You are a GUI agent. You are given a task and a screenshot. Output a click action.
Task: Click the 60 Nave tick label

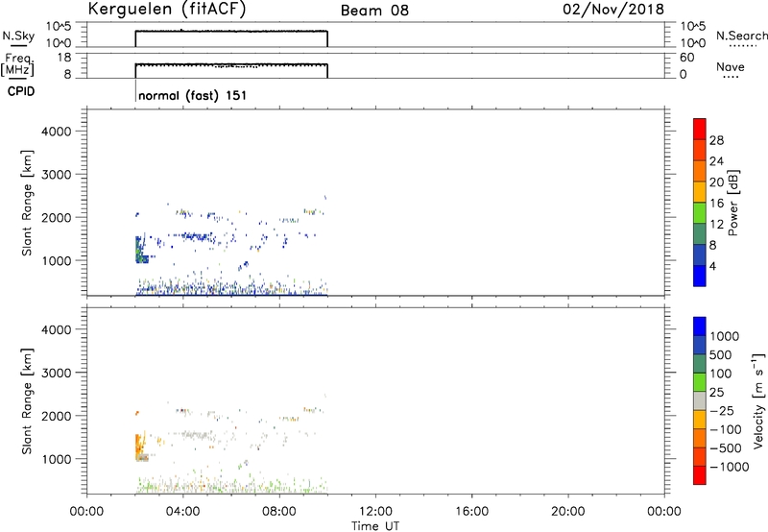pos(686,58)
